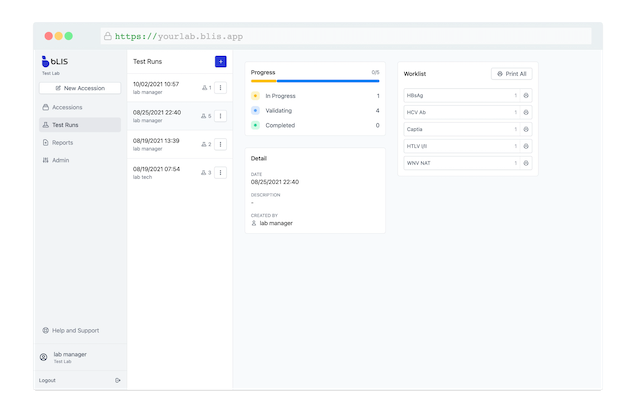Image resolution: width=636 pixels, height=412 pixels.
Task: Click the lab manager profile avatar icon
Action: click(44, 357)
